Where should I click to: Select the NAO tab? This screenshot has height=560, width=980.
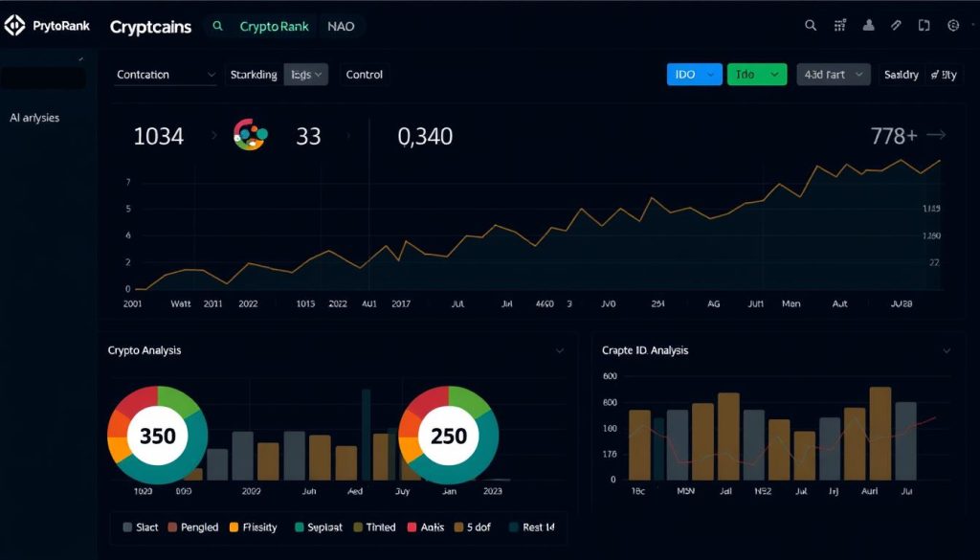(341, 27)
